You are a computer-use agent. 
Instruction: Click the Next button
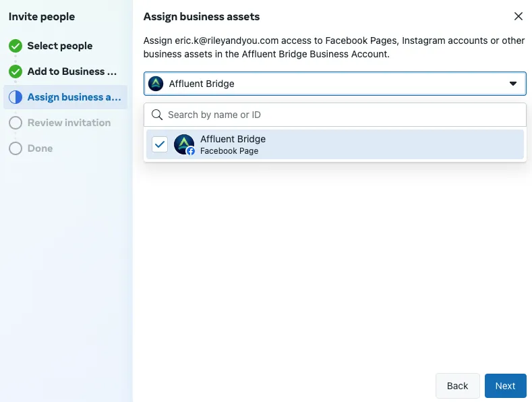[x=505, y=386]
